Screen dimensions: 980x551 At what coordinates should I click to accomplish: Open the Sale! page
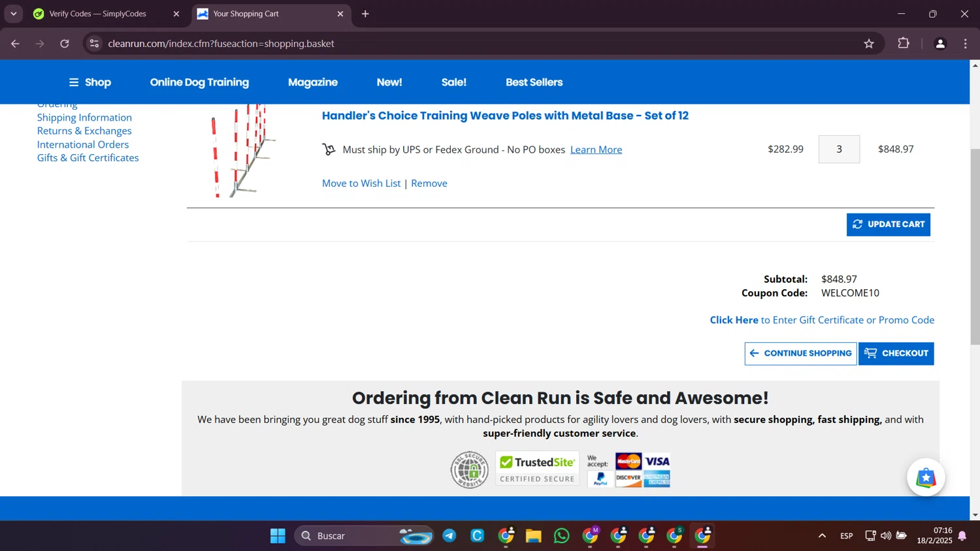click(x=454, y=82)
